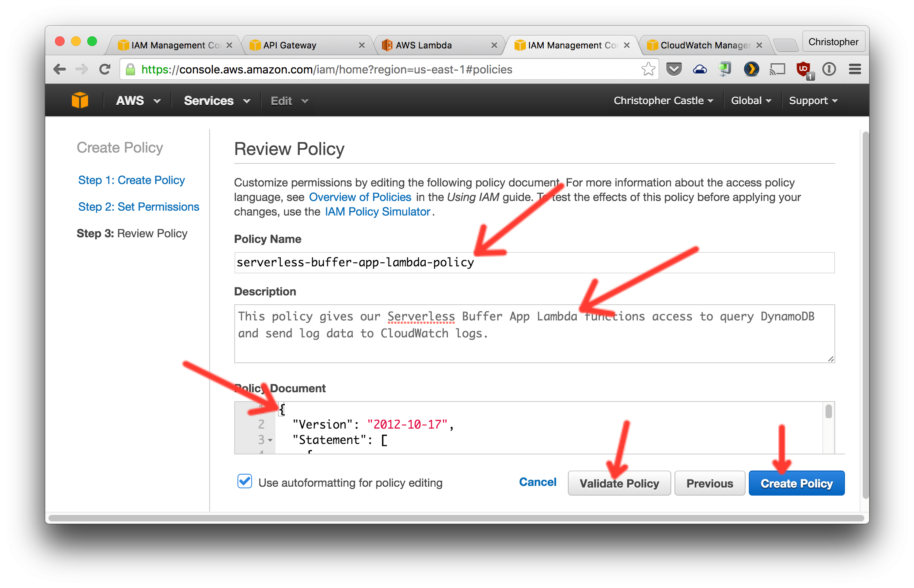Click into the Policy Name field

coord(534,263)
